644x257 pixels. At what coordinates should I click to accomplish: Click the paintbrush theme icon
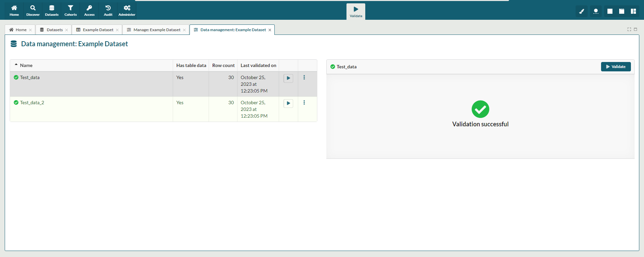coord(582,11)
